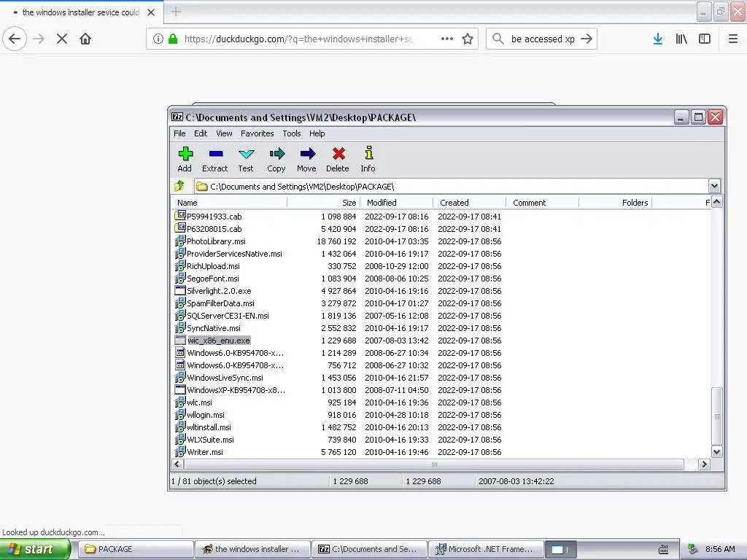The image size is (747, 560).
Task: Open the page actions ellipsis
Action: [x=447, y=39]
